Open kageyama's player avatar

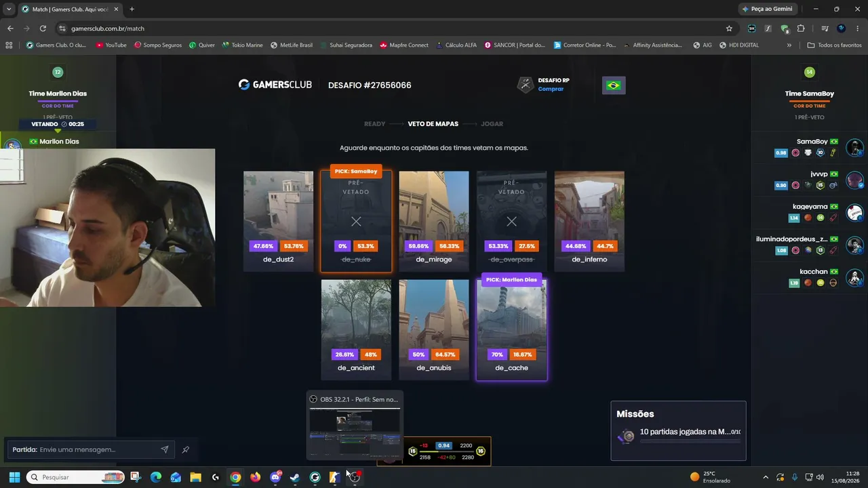click(854, 213)
